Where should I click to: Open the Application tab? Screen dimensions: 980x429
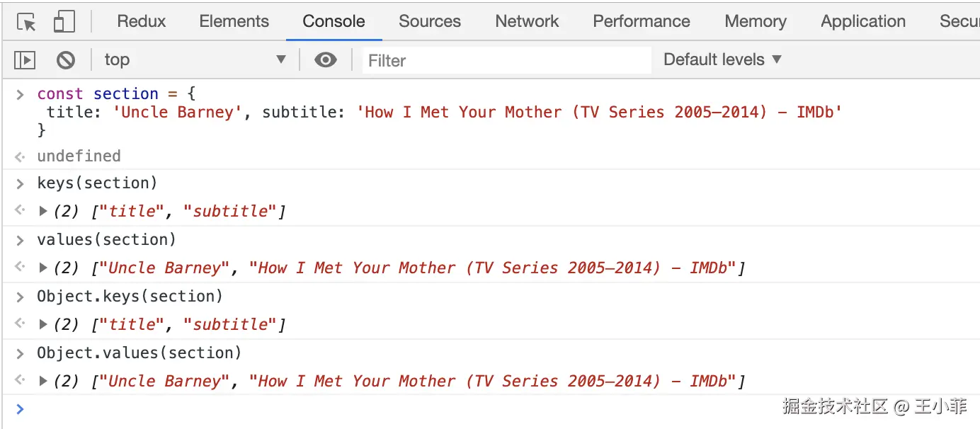pos(862,21)
